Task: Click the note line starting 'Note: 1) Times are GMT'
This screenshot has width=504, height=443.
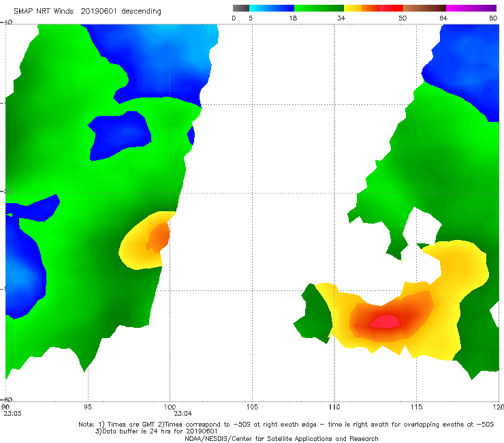Action: 286,425
